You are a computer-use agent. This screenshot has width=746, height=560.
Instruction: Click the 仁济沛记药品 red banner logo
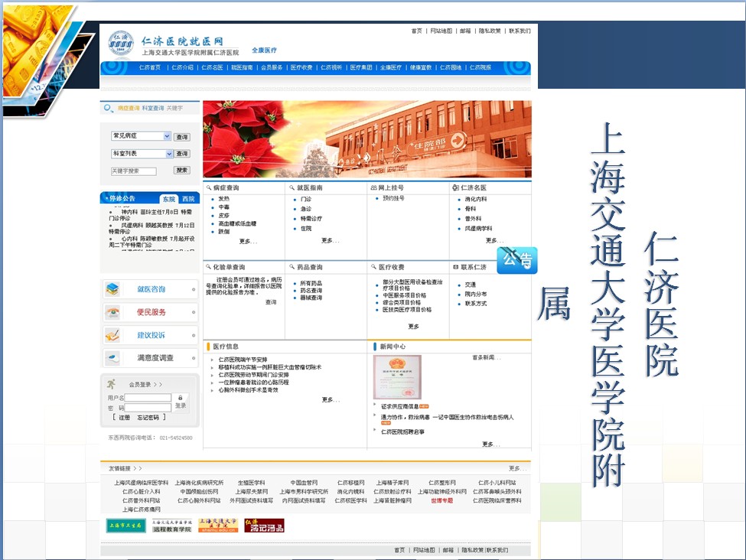(264, 526)
